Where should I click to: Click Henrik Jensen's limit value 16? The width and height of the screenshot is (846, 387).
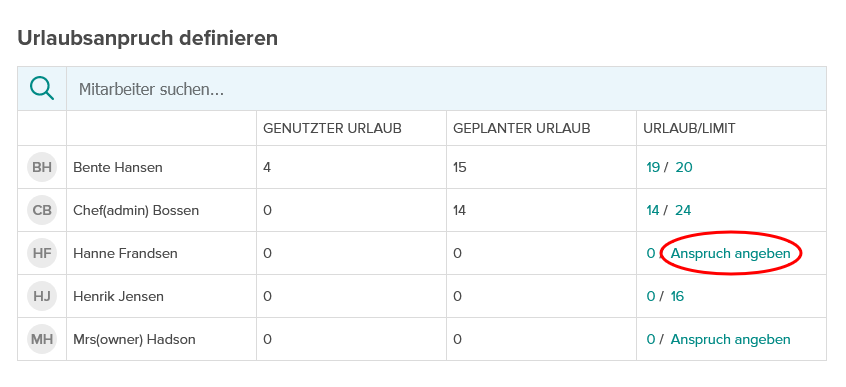coord(677,296)
